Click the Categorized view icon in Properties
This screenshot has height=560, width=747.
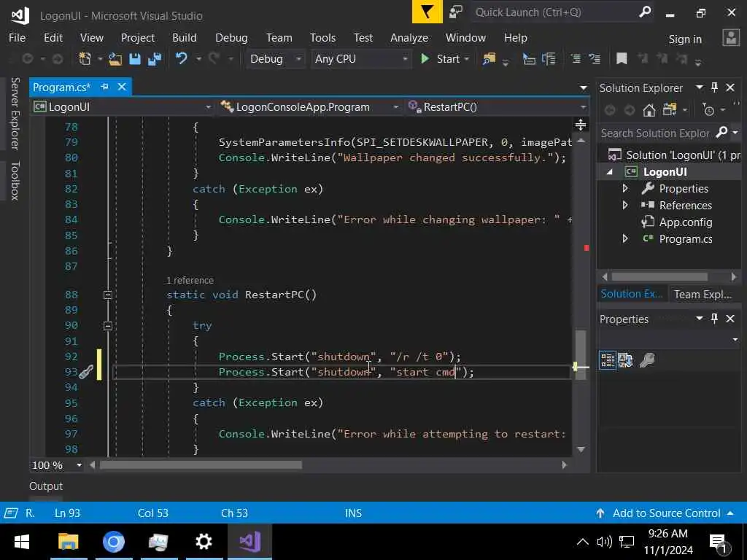click(608, 360)
